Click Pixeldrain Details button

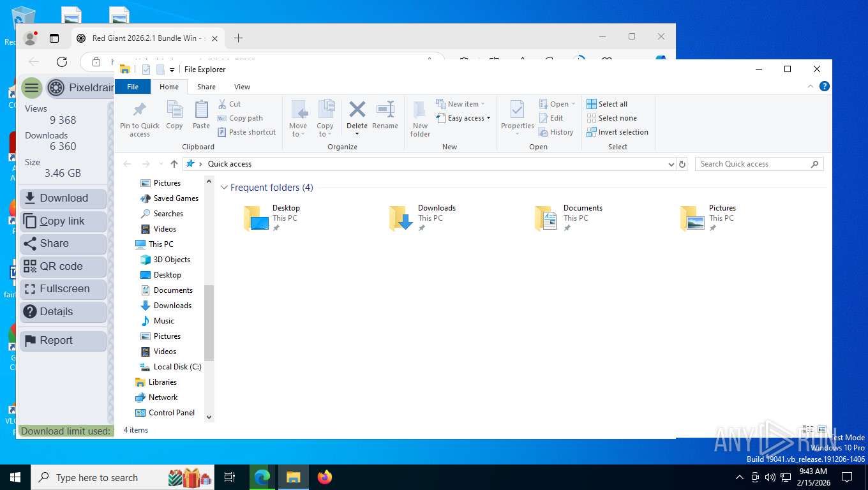[x=63, y=312]
